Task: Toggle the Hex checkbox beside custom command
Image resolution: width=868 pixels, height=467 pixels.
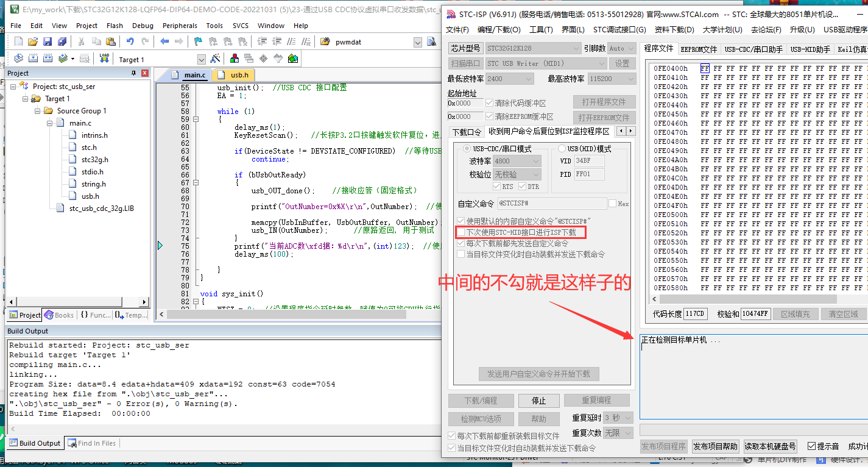Action: (x=612, y=204)
